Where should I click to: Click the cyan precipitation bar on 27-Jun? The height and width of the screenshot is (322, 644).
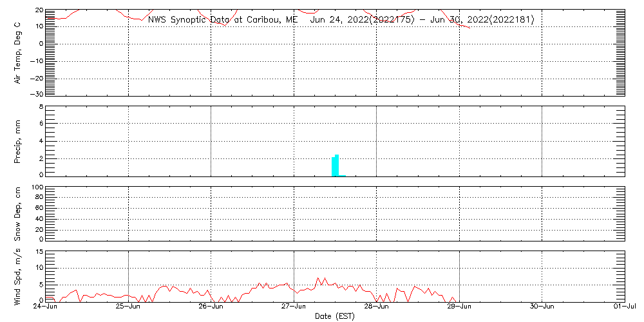335,166
